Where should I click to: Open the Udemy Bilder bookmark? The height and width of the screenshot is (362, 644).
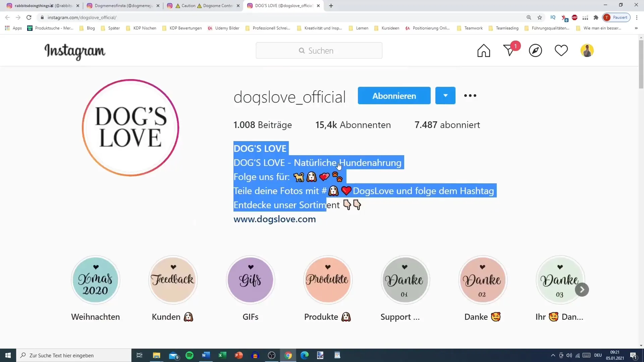coord(223,28)
